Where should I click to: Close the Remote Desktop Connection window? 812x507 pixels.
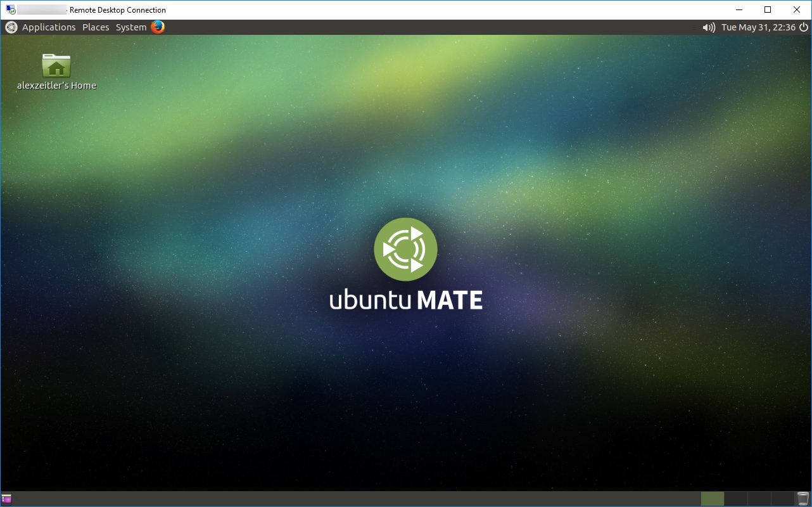797,10
